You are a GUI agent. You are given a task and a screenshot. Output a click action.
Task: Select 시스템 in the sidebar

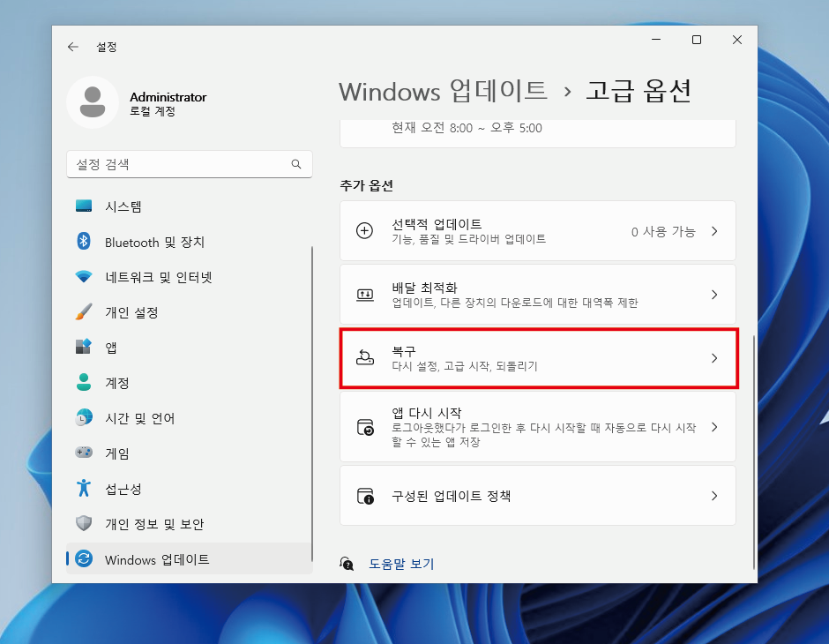(190, 206)
